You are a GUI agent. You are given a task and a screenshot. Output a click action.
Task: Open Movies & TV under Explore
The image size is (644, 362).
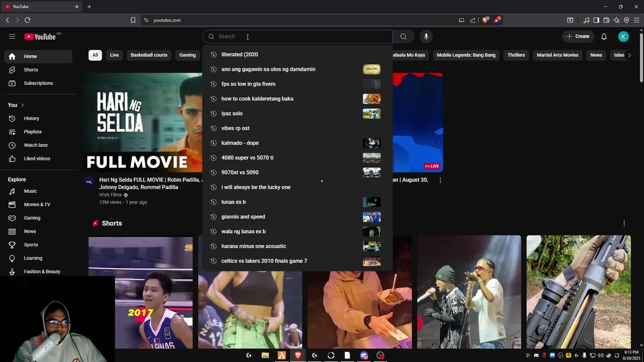(x=39, y=205)
